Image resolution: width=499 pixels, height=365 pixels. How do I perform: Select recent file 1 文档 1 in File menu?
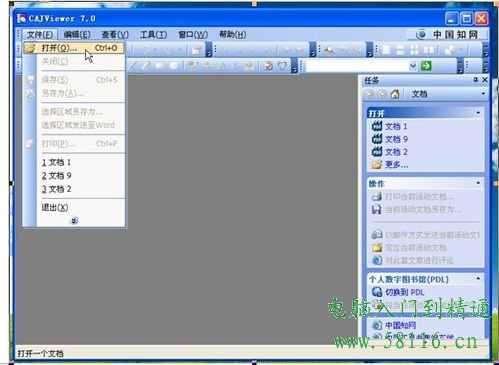coord(56,162)
